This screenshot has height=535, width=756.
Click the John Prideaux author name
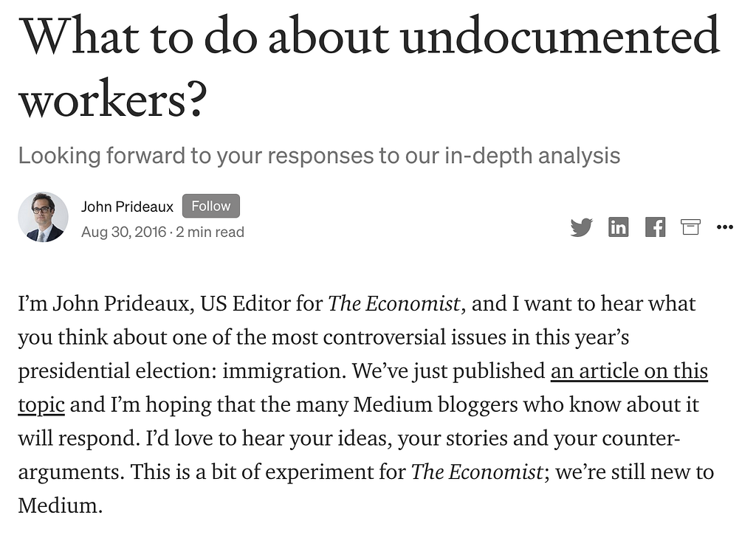127,207
